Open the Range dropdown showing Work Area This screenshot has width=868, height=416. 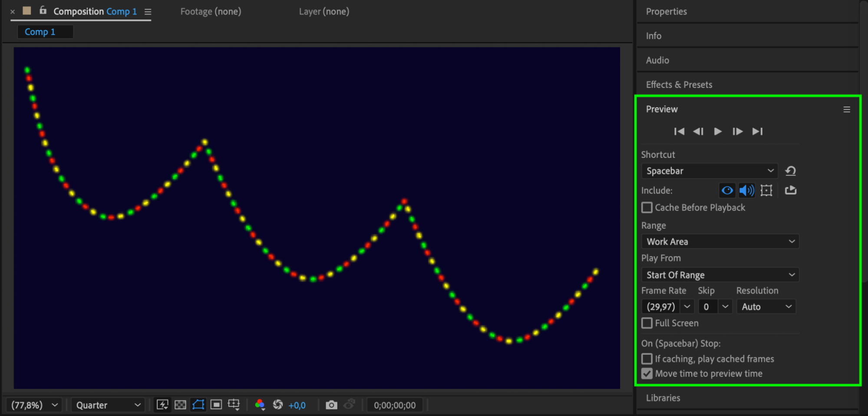tap(720, 242)
